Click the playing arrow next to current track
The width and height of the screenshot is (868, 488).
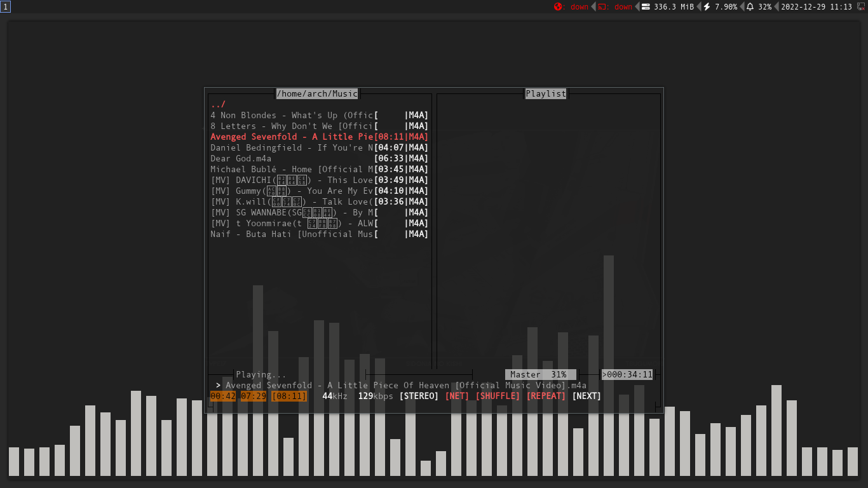click(218, 385)
